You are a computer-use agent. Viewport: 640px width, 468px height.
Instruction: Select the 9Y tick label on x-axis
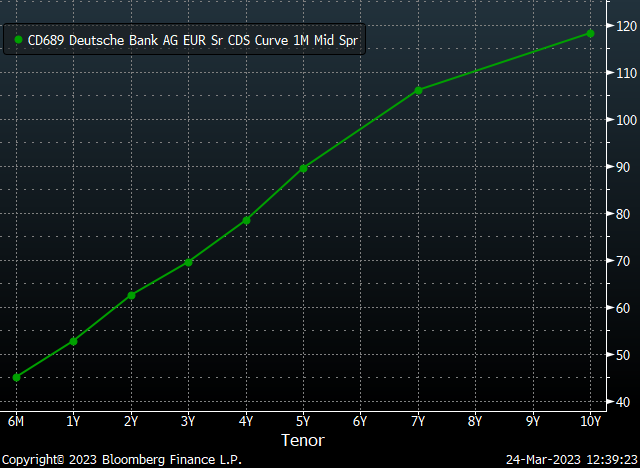pos(533,421)
